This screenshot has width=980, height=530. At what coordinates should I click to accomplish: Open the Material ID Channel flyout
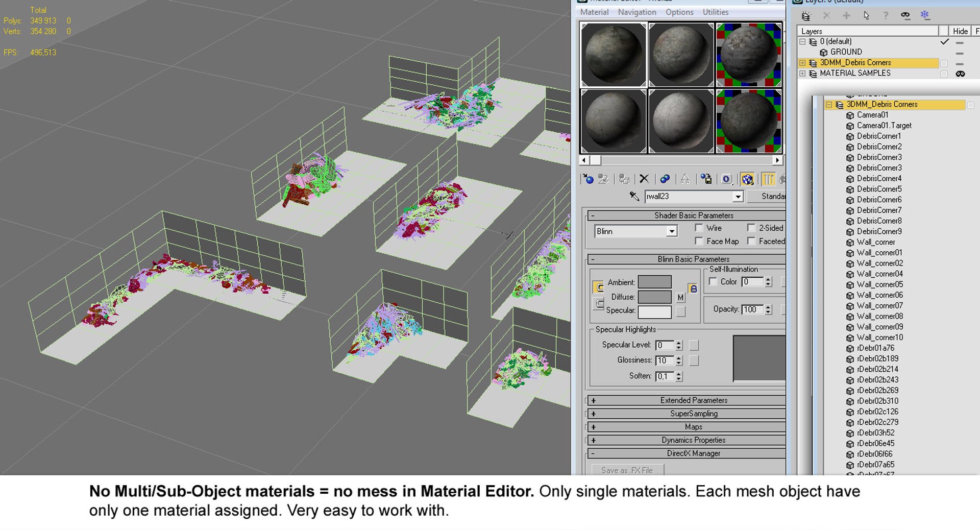click(x=726, y=179)
